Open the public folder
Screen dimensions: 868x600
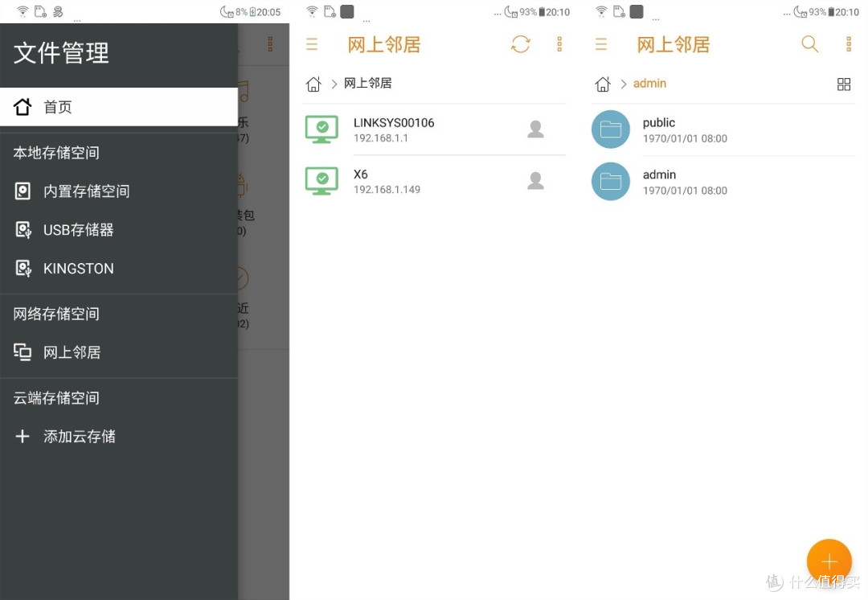(723, 129)
